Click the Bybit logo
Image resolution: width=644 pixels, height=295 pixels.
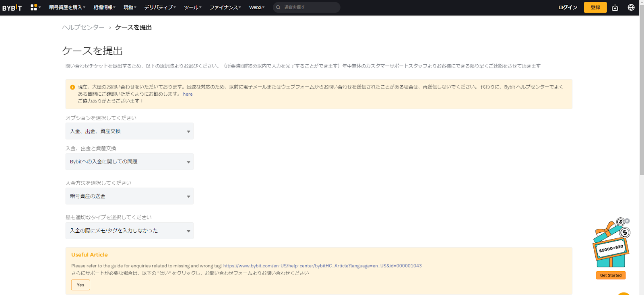click(12, 8)
